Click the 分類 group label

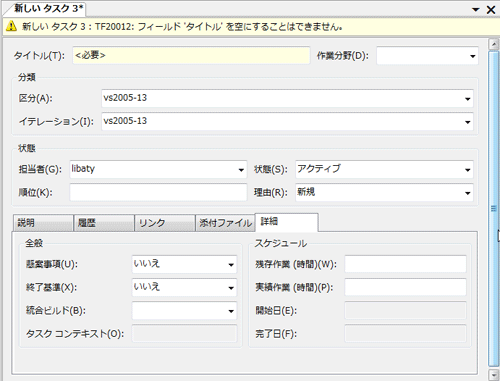[27, 77]
